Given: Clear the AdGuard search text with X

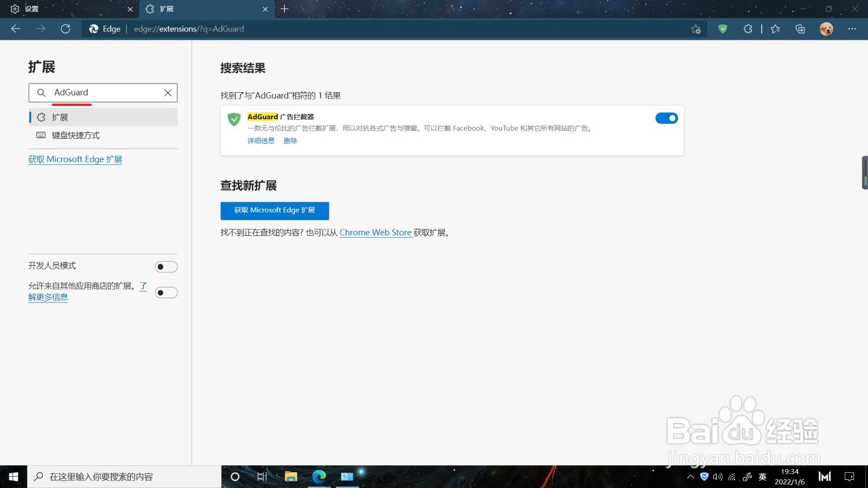Looking at the screenshot, I should [x=168, y=93].
